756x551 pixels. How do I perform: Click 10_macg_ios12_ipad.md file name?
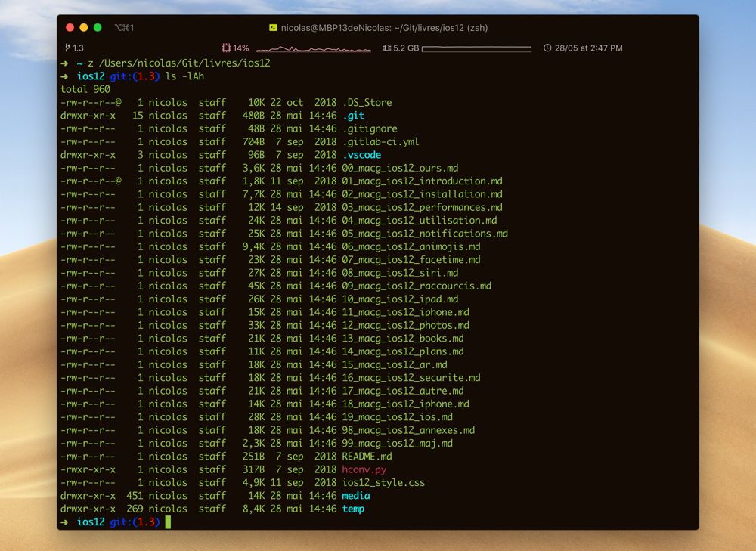pyautogui.click(x=400, y=299)
